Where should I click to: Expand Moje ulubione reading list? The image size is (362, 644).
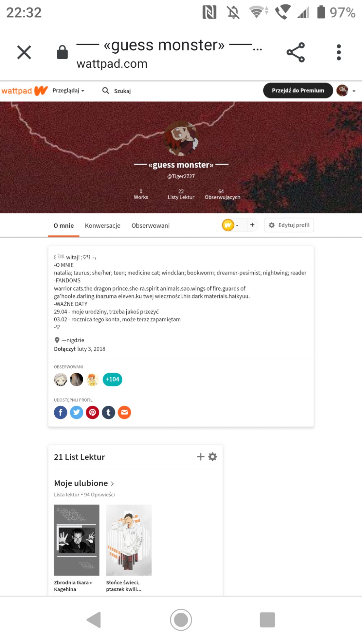(84, 483)
